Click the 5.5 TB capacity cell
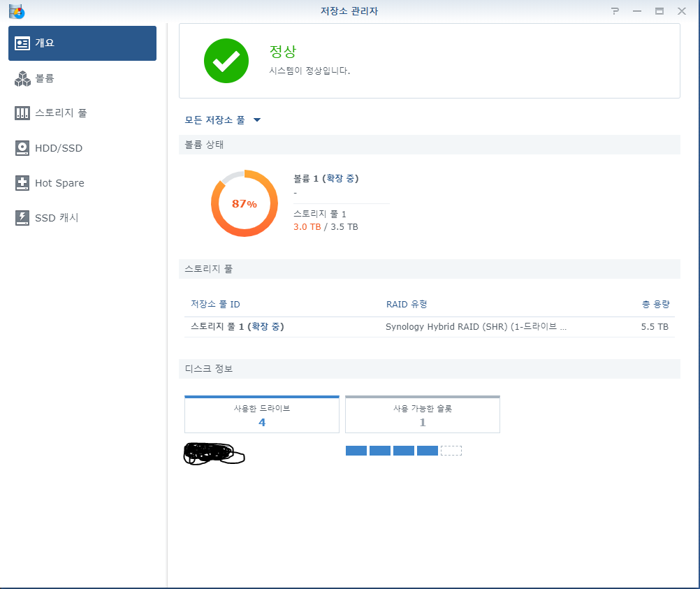The width and height of the screenshot is (700, 589). click(x=655, y=327)
